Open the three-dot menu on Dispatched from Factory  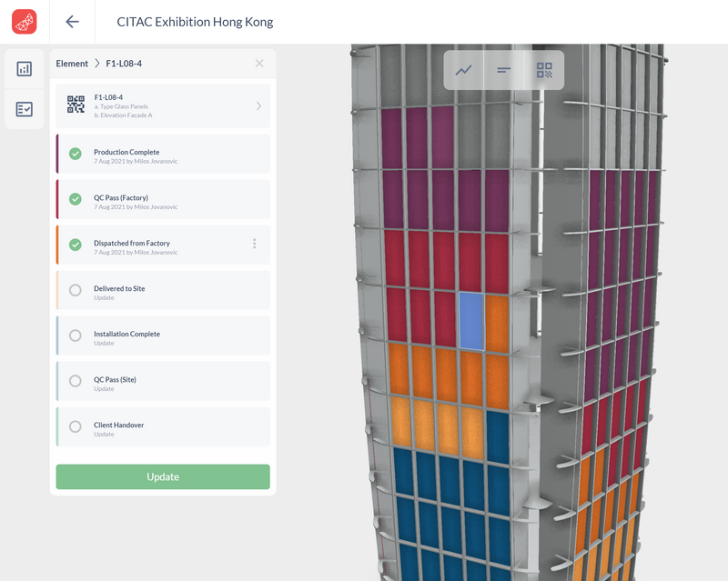(255, 244)
